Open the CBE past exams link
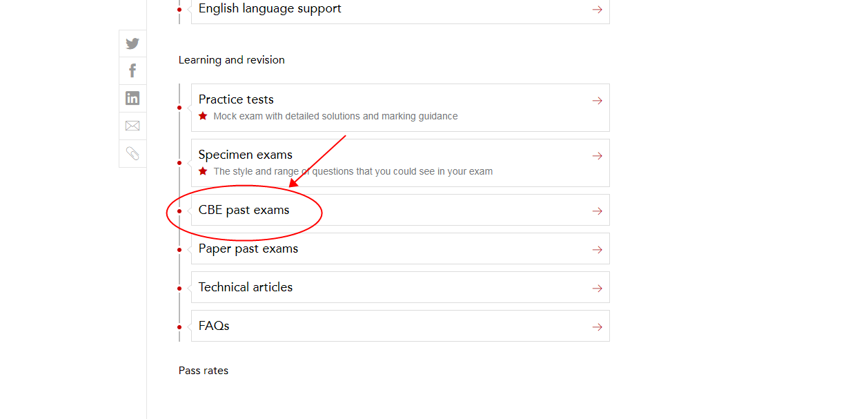Screen dimensions: 868x419 pyautogui.click(x=400, y=210)
